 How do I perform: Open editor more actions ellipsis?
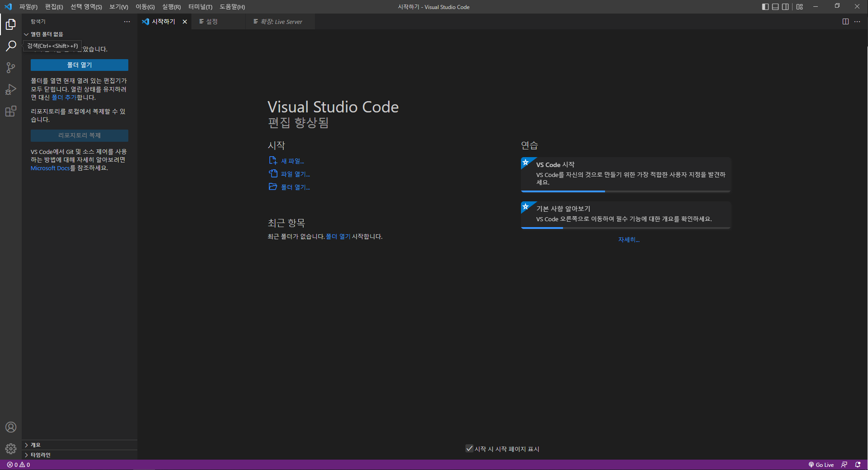click(x=857, y=22)
